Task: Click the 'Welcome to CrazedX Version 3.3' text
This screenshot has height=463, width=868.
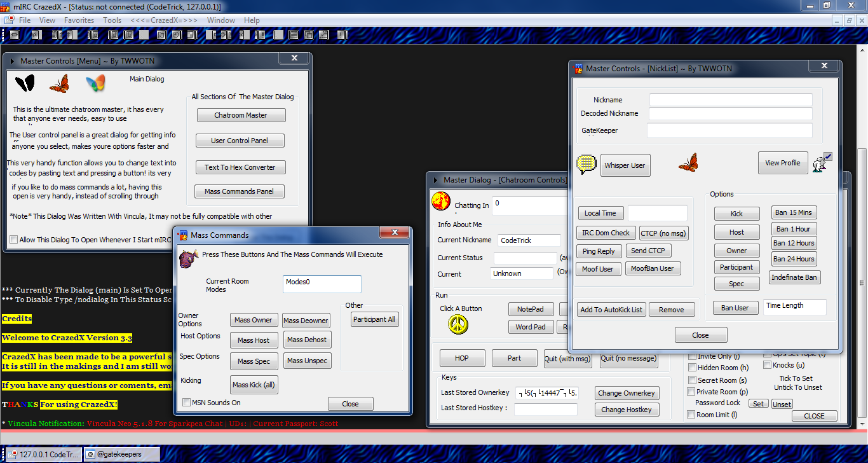Action: (67, 338)
